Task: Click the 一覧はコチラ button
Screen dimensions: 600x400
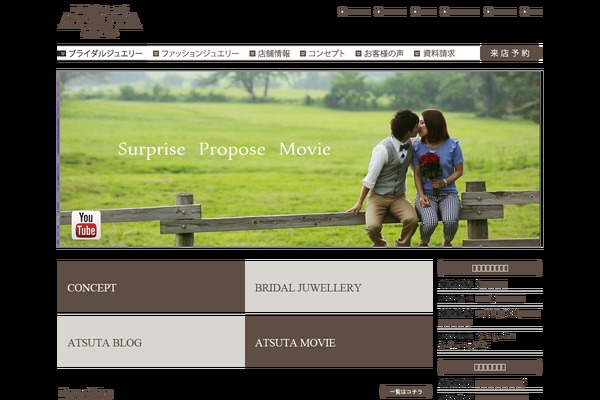Action: (x=406, y=392)
